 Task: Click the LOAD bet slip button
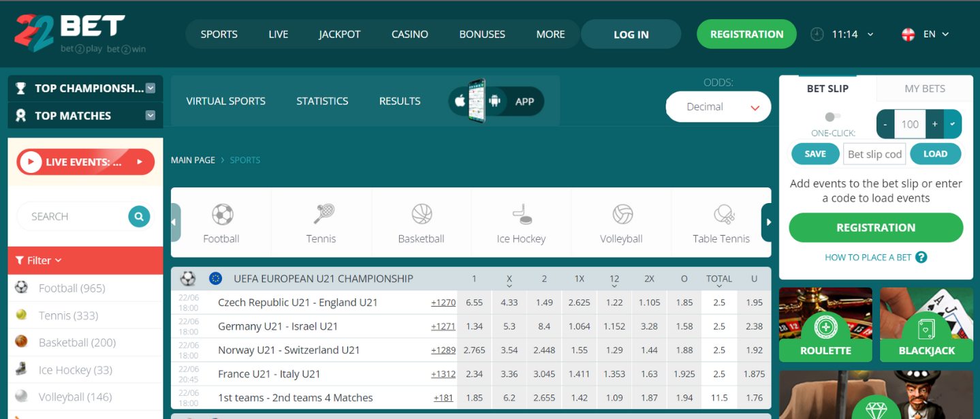pyautogui.click(x=935, y=154)
